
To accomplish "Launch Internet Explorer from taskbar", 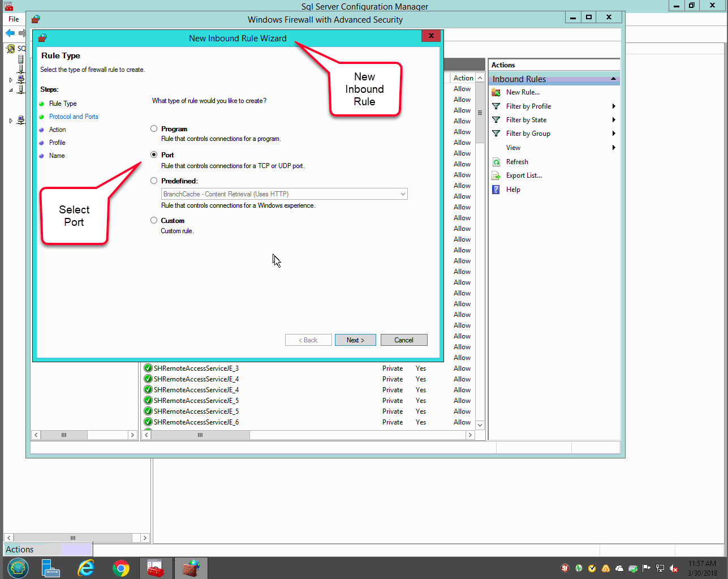I will pos(86,568).
